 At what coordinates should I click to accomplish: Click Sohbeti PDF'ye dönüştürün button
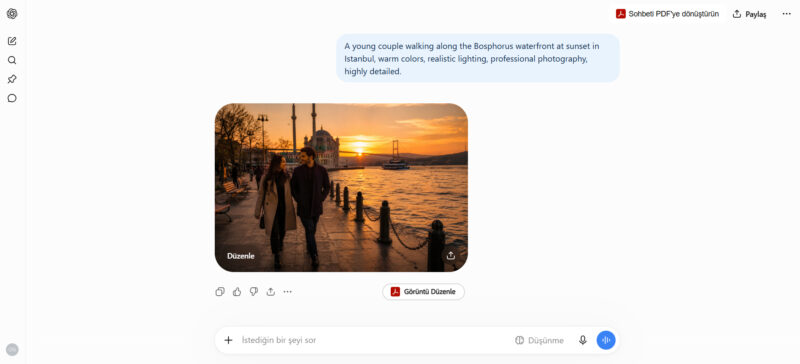pyautogui.click(x=667, y=14)
